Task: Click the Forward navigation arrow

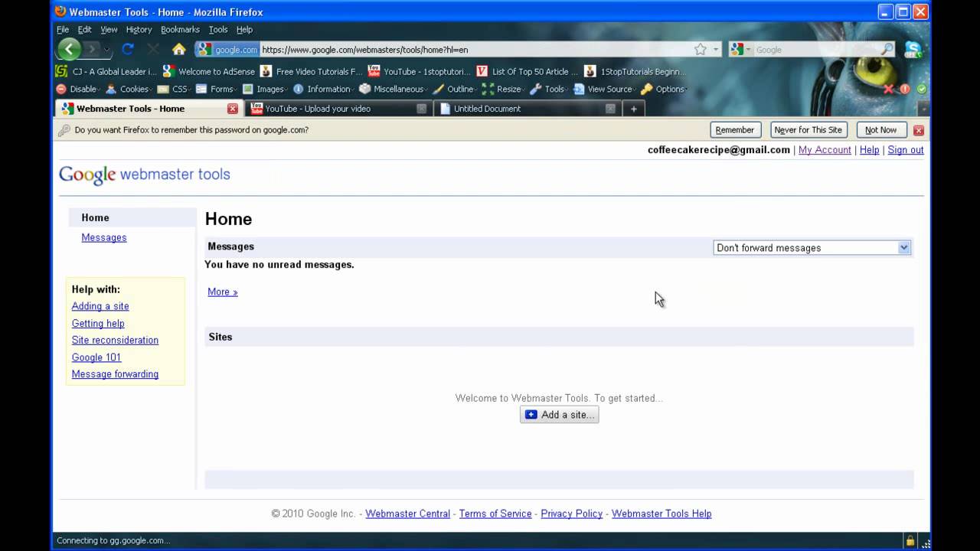Action: (x=92, y=50)
